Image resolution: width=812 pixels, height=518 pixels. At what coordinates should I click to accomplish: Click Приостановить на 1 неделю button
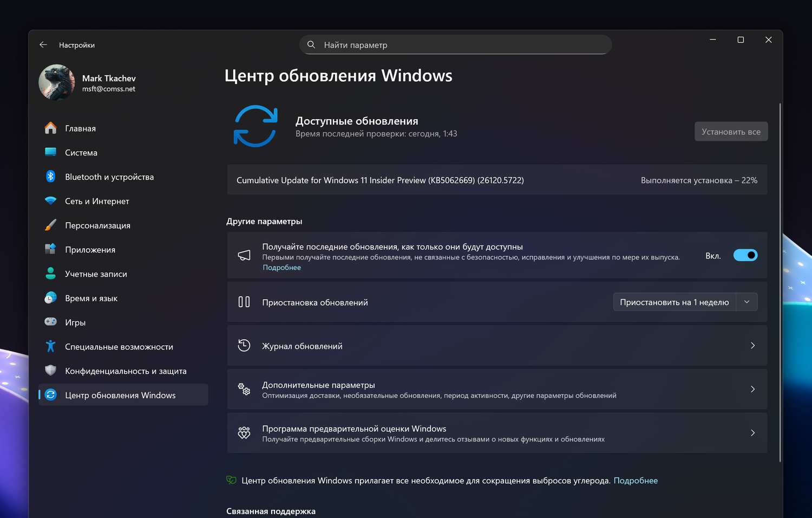pos(675,302)
